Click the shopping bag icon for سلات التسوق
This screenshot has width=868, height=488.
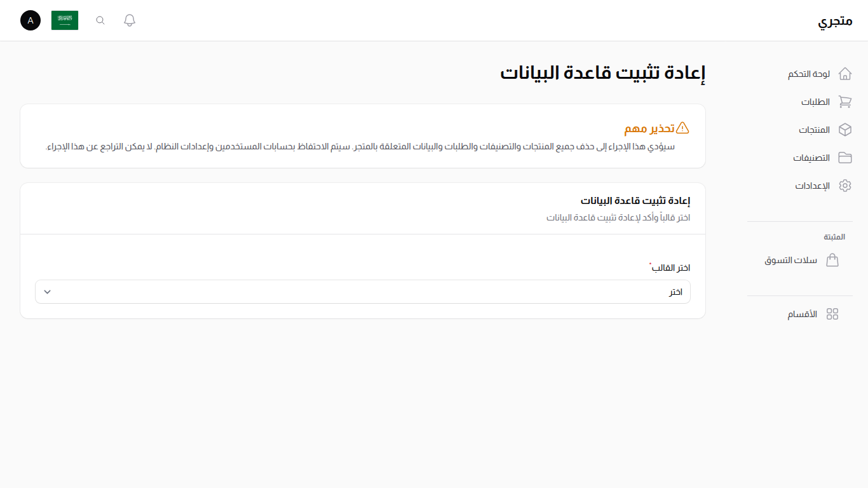(x=832, y=260)
